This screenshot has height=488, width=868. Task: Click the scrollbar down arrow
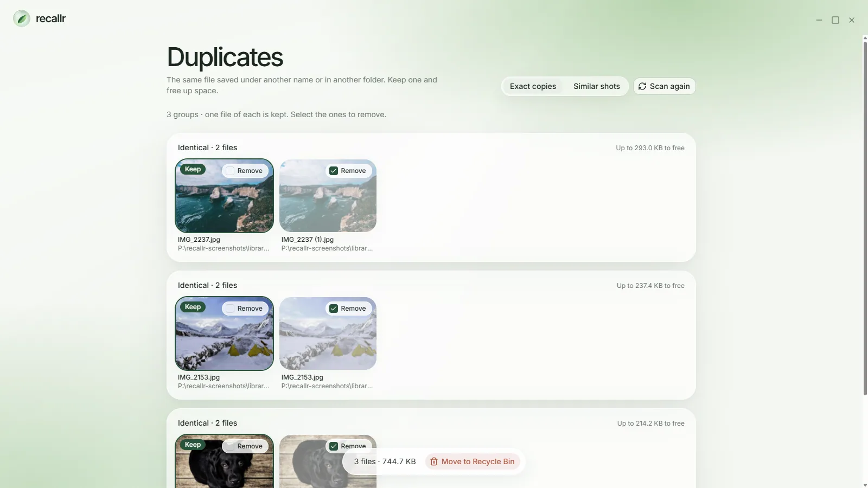coord(865,485)
